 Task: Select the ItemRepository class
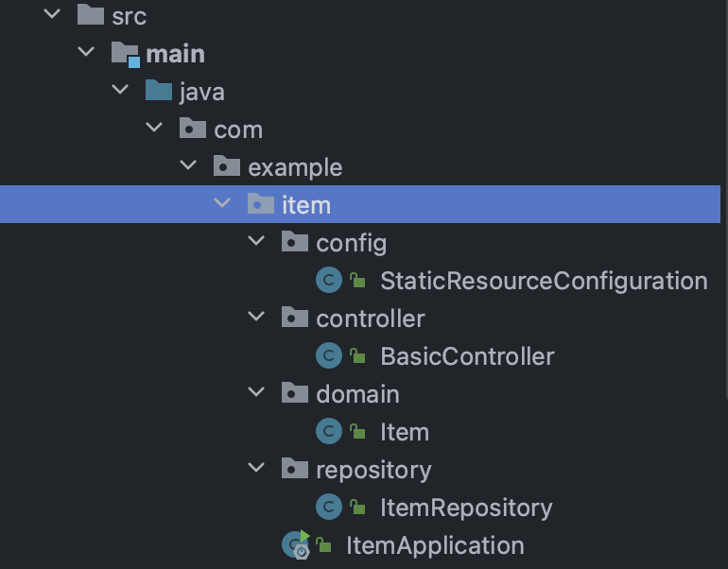point(466,508)
